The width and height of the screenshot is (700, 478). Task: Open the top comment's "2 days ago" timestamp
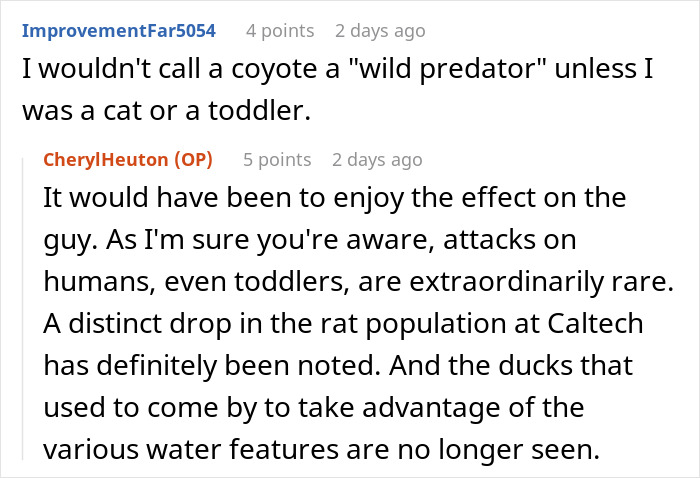[x=379, y=30]
